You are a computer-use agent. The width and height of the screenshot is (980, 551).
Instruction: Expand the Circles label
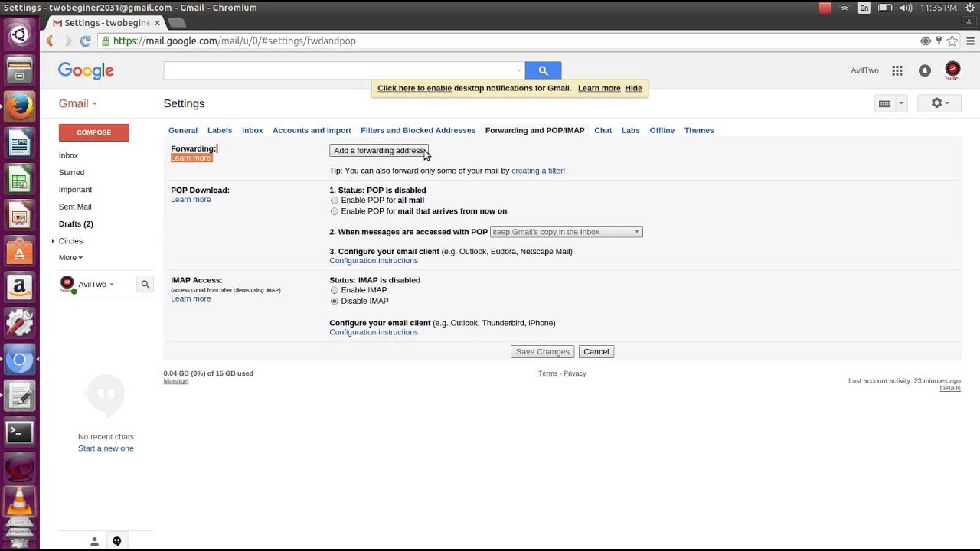point(53,241)
